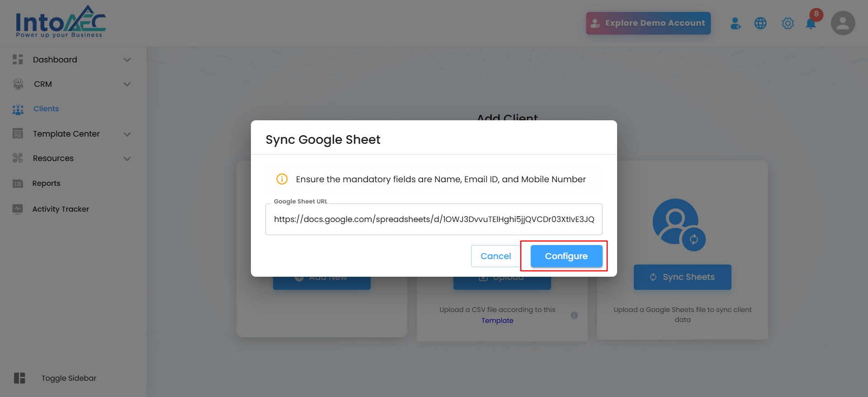Click the add user icon in header
Viewport: 868px width, 397px height.
[x=736, y=24]
